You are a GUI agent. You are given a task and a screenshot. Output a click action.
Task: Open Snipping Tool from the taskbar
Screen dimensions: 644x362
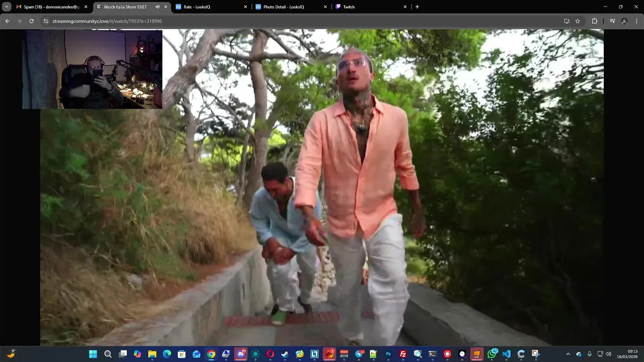pos(536,354)
